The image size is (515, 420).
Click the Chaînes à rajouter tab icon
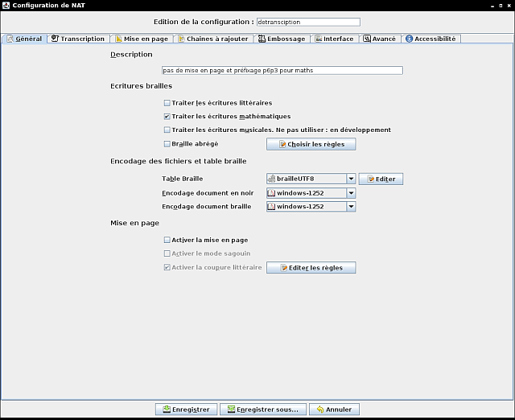181,39
